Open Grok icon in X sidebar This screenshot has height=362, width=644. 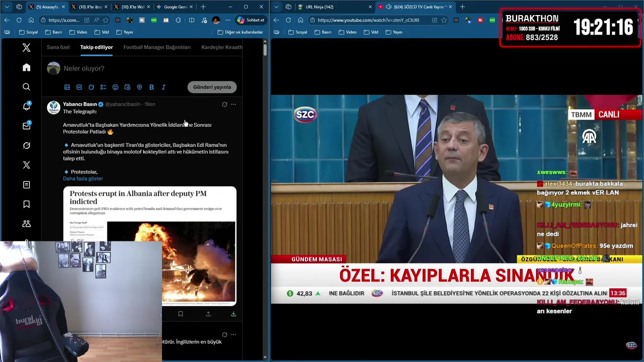[27, 145]
